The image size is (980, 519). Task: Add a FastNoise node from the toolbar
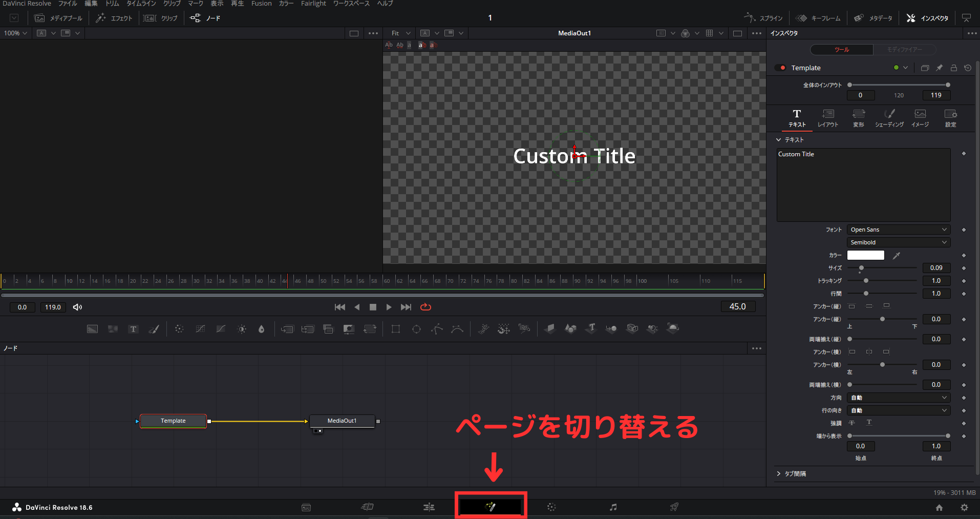coord(113,329)
